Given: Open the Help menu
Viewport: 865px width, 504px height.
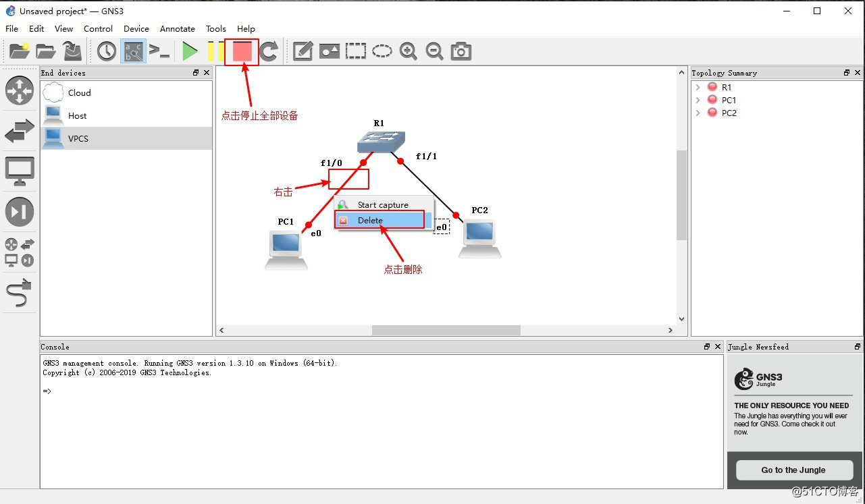Looking at the screenshot, I should [x=246, y=28].
